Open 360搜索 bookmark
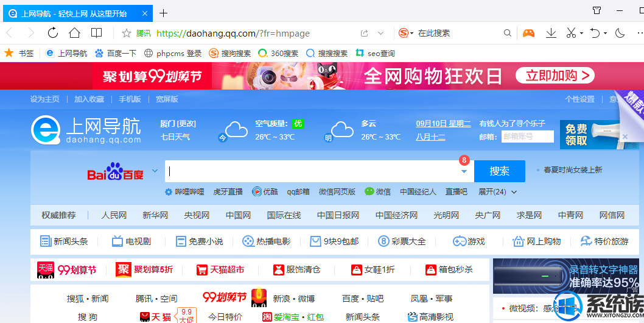This screenshot has width=644, height=323. click(x=278, y=53)
